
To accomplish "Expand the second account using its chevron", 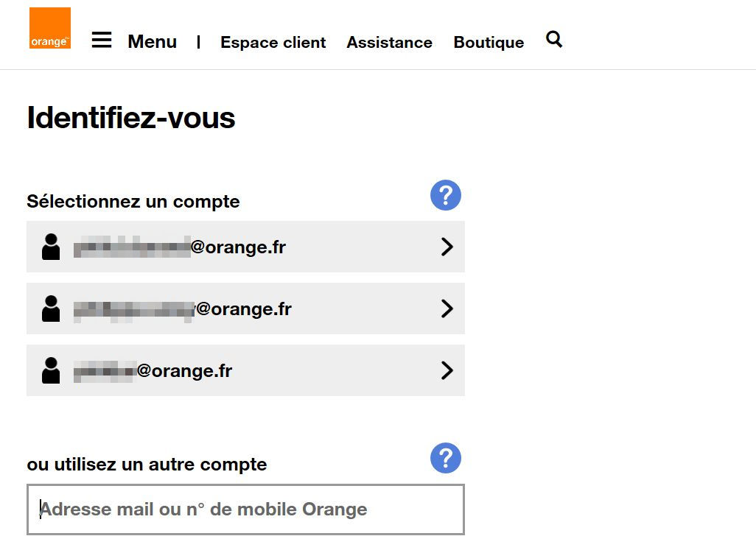I will coord(447,309).
